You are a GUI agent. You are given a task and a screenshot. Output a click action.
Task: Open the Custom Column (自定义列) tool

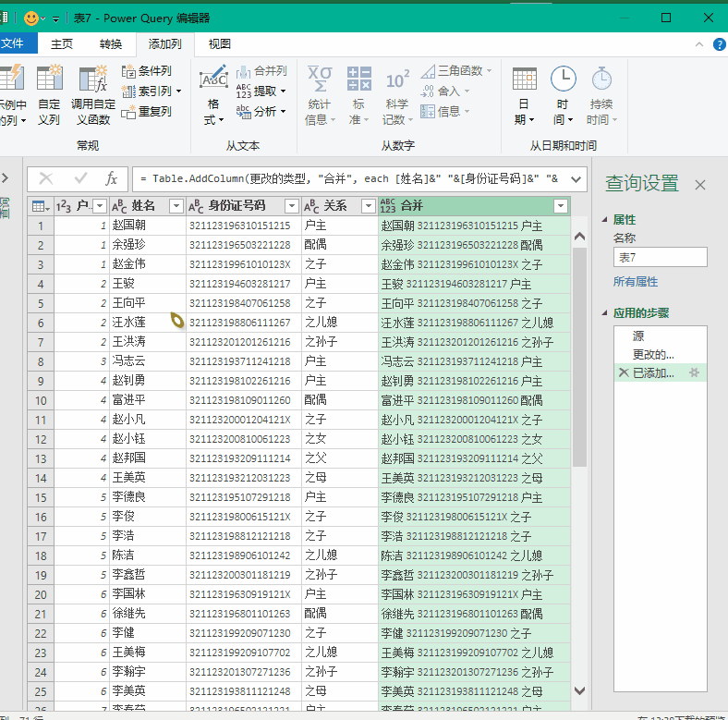(x=49, y=95)
